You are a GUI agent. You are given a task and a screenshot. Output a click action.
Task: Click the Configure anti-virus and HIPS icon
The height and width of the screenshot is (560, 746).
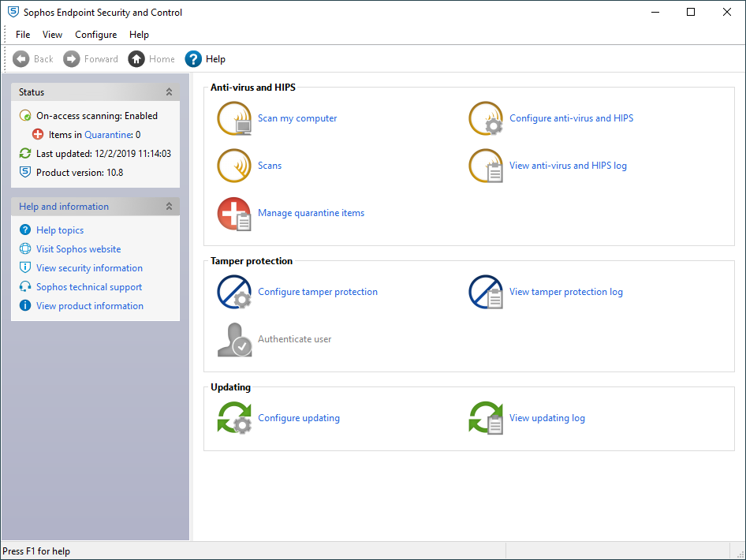tap(486, 119)
